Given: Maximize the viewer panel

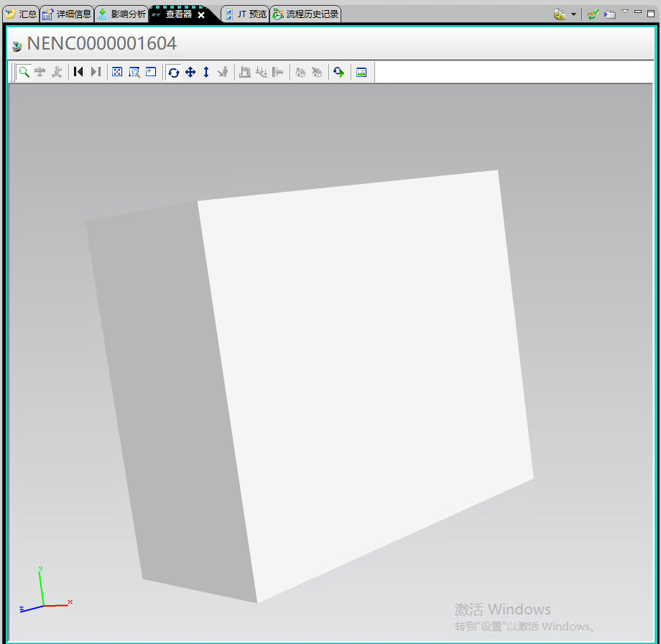Looking at the screenshot, I should [651, 13].
